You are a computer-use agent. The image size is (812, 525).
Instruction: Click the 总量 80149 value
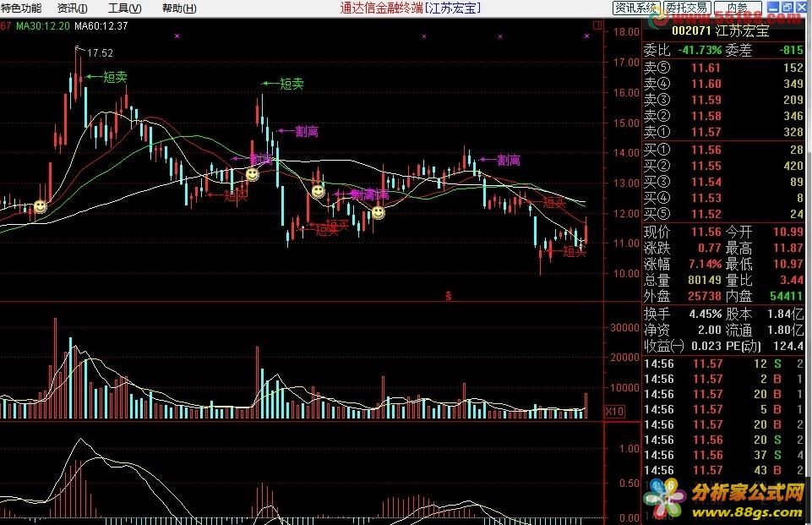coord(705,280)
